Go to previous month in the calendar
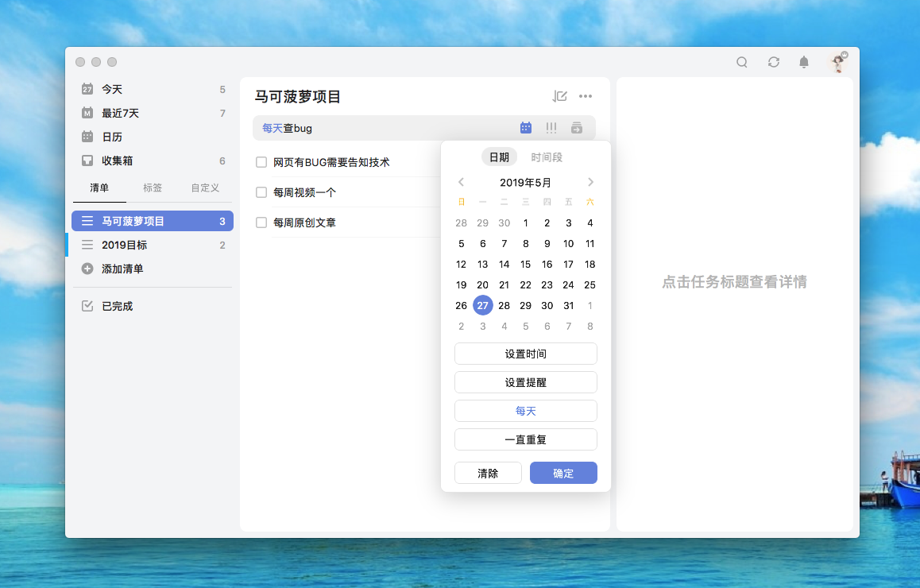920x588 pixels. (x=461, y=183)
